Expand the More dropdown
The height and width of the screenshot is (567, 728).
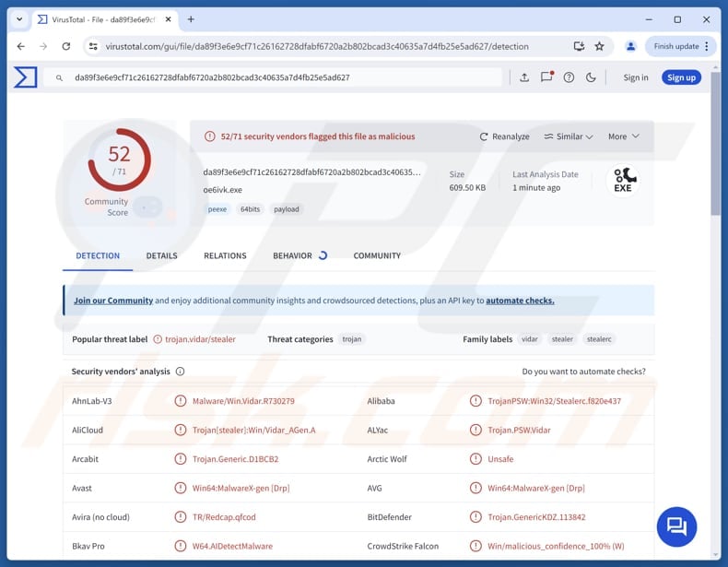click(x=624, y=136)
